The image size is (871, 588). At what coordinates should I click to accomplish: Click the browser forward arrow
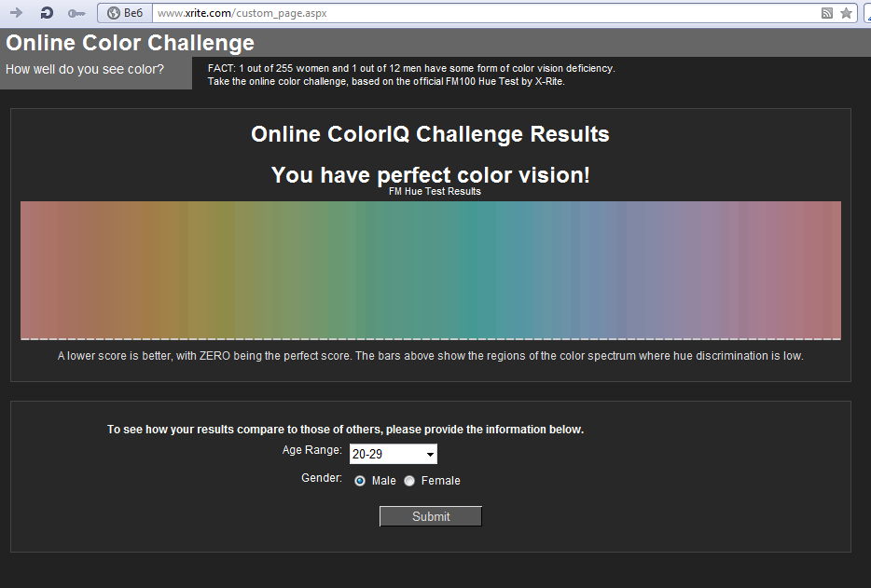16,13
